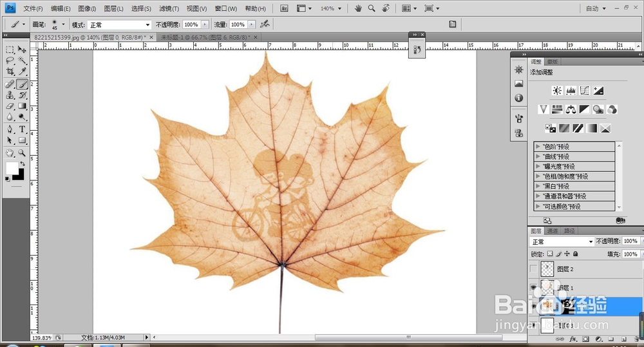Select the Zoom tool in toolbox

22,153
